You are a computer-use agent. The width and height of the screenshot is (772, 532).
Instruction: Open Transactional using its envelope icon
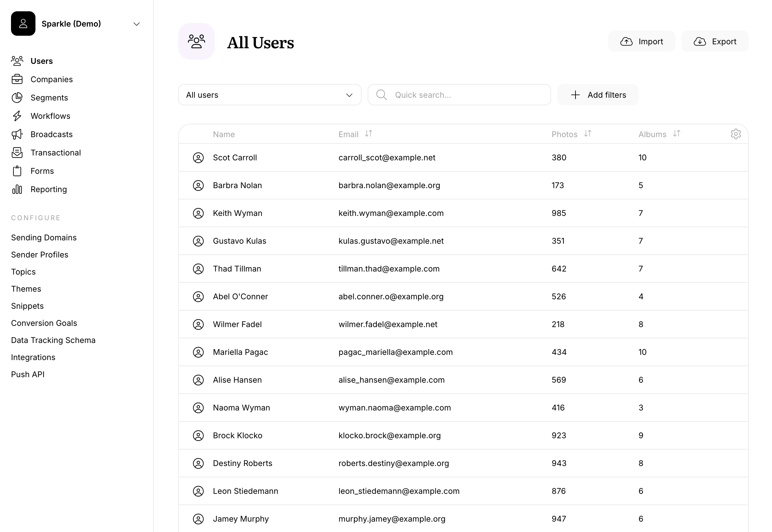tap(17, 153)
